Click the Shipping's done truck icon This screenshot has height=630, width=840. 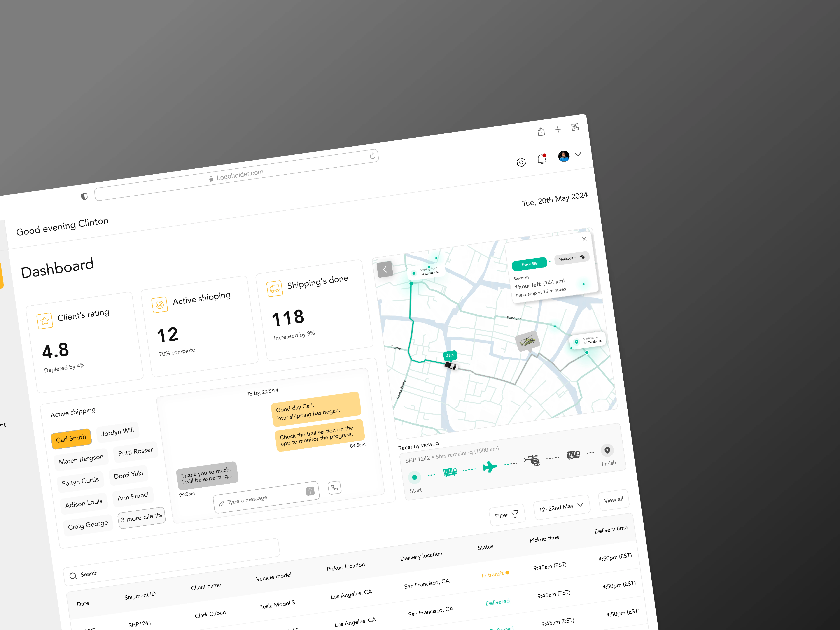click(x=275, y=289)
